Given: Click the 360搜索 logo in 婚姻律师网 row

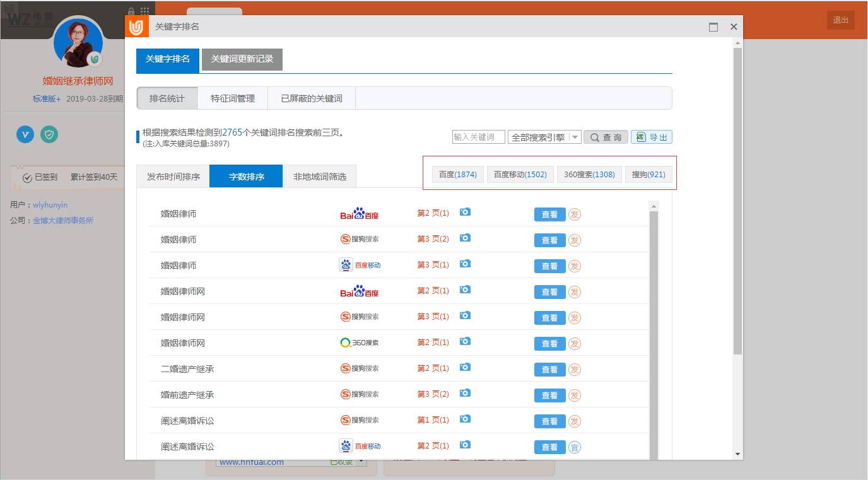Looking at the screenshot, I should click(359, 342).
